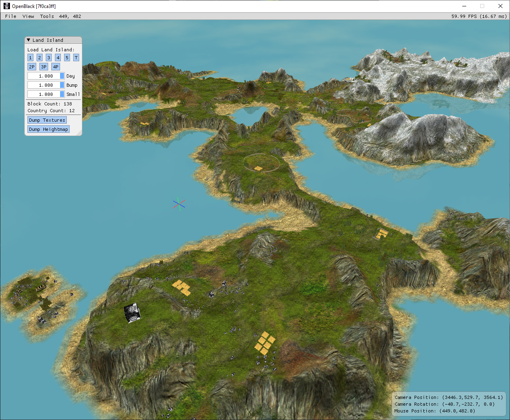
Task: Click the Camera Position readout
Action: [449, 397]
